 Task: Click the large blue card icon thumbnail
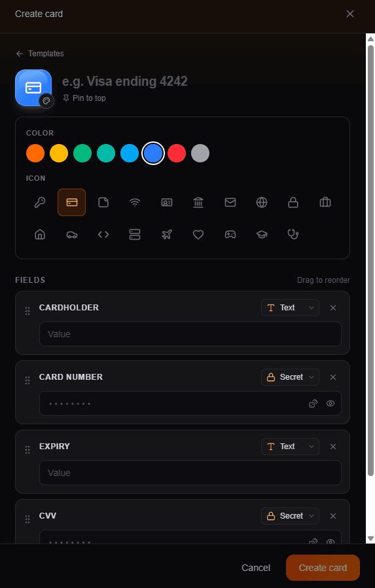click(x=33, y=88)
